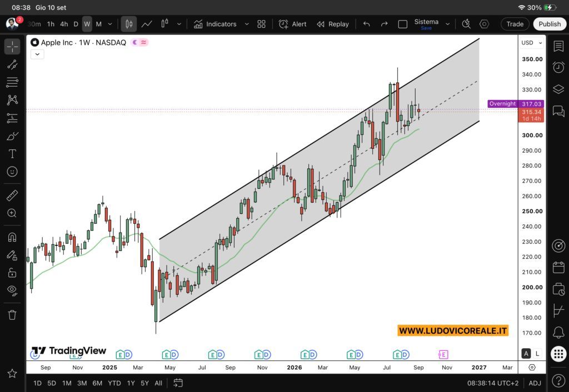Open the Fibonacci retracement tools
This screenshot has height=392, width=569.
12,82
